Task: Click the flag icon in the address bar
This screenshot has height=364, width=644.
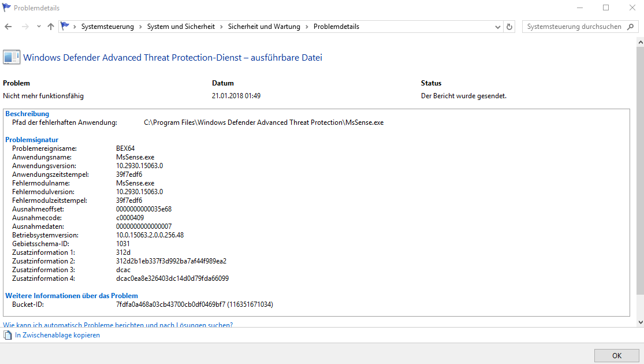Action: [65, 27]
